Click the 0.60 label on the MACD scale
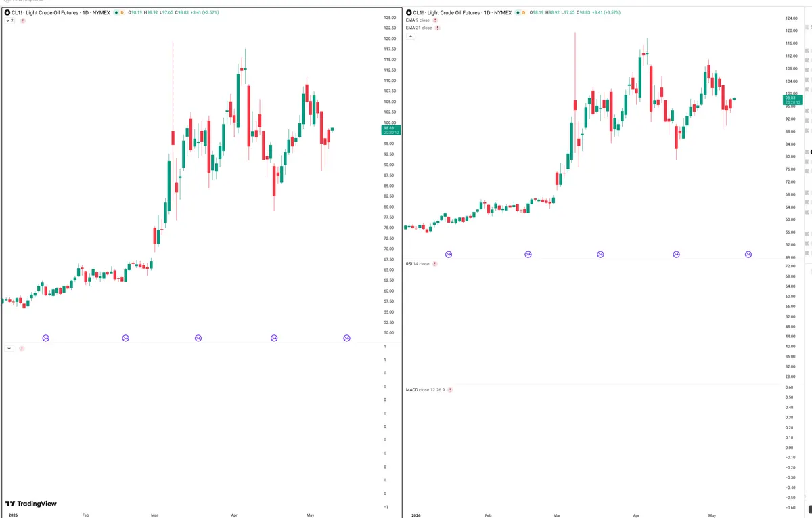This screenshot has width=812, height=518. tap(789, 387)
